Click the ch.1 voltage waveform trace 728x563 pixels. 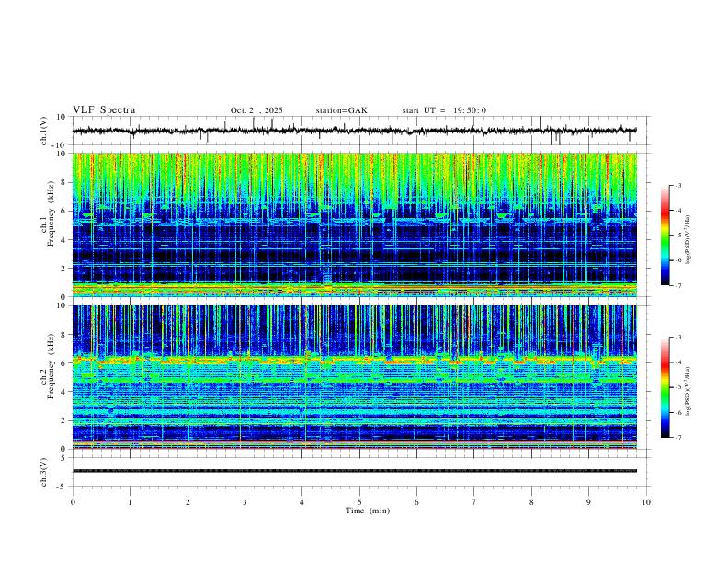tap(355, 131)
